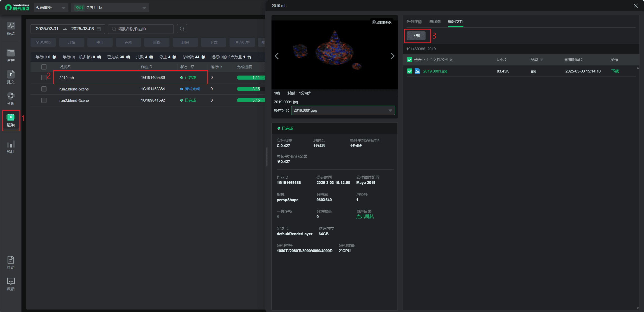The image size is (644, 312).
Task: Open the 资产 assets sidebar icon
Action: click(x=11, y=56)
